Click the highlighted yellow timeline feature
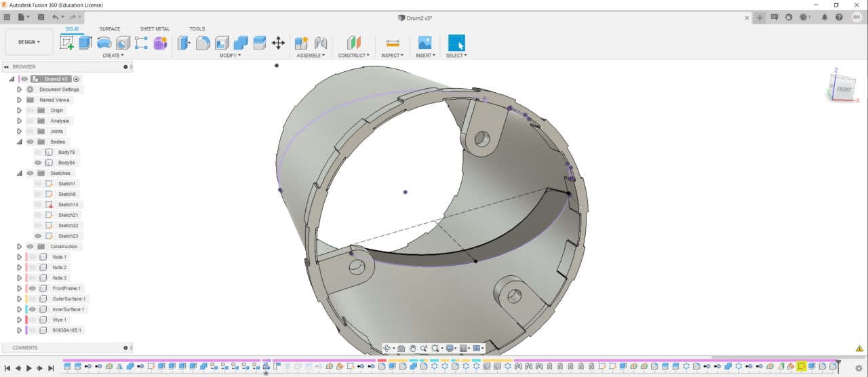The width and height of the screenshot is (868, 377). 801,366
